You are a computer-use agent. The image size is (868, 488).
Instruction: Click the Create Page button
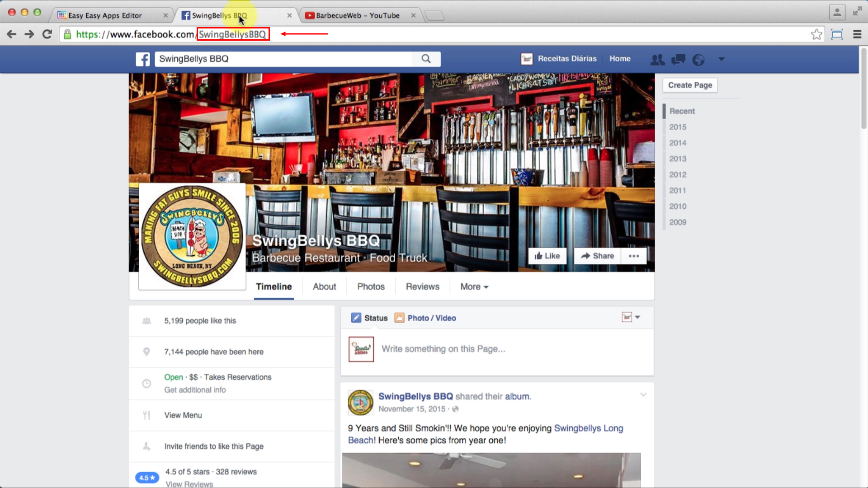point(689,85)
